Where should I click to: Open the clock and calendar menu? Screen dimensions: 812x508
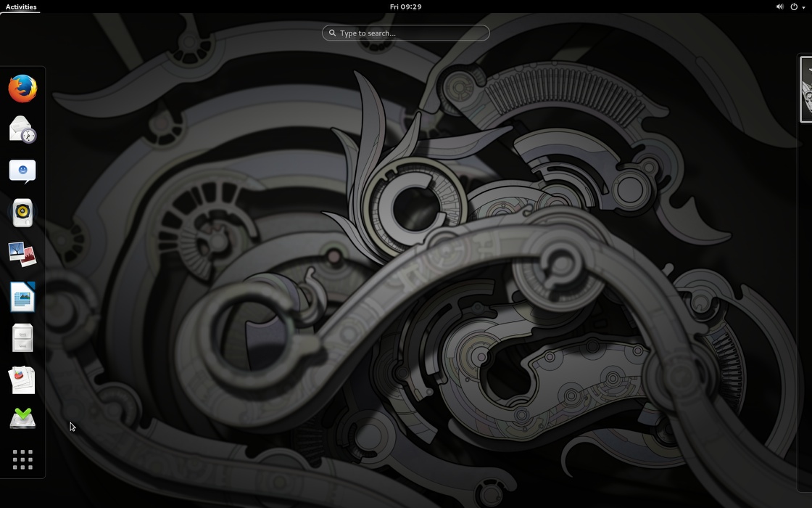[405, 7]
